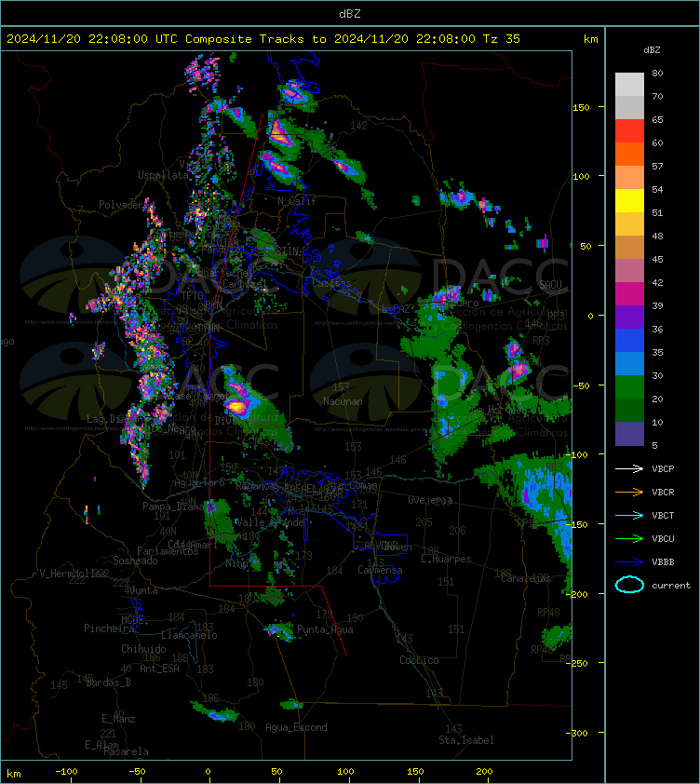The height and width of the screenshot is (784, 700).
Task: Click the '-200' y-axis tick label
Action: (579, 593)
